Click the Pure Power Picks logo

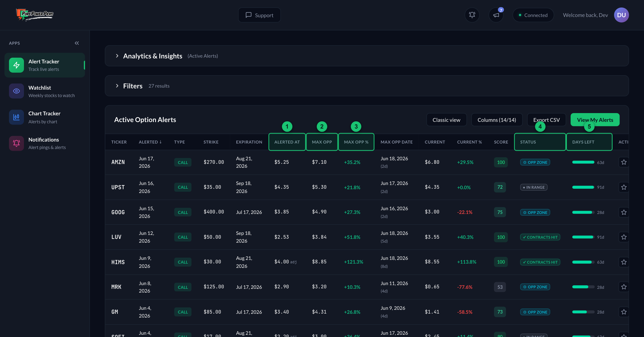(x=35, y=15)
